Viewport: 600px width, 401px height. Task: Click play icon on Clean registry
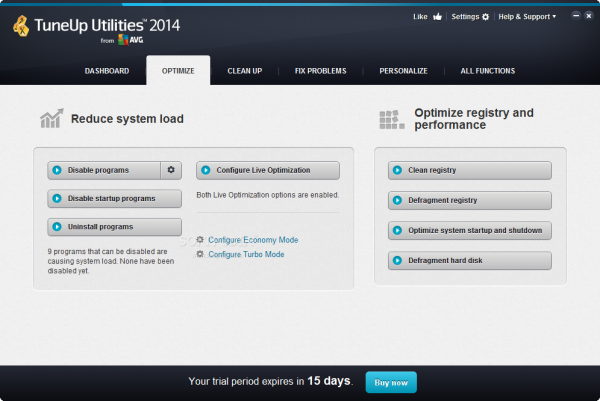(x=397, y=170)
